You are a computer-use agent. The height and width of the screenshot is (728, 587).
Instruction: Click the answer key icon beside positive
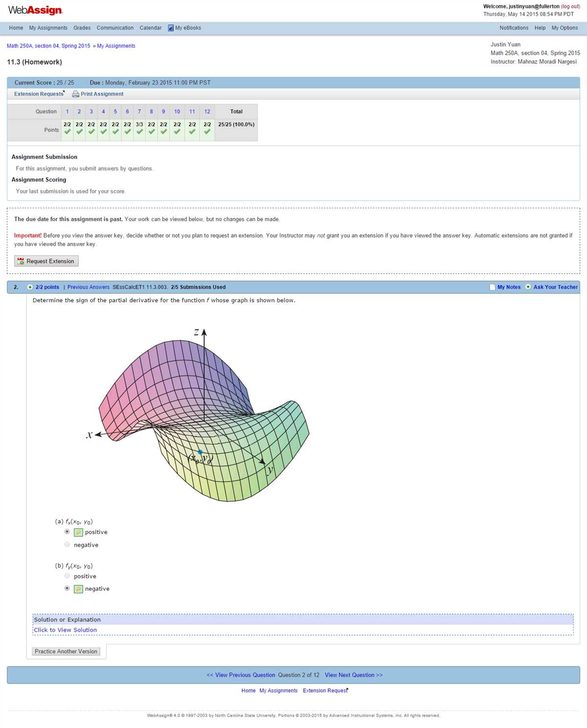(78, 532)
